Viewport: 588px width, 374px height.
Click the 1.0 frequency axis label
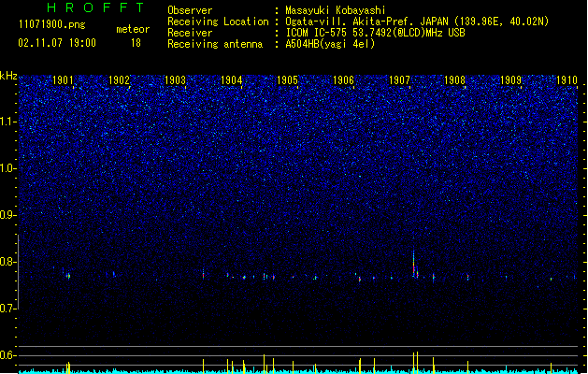tap(7, 168)
